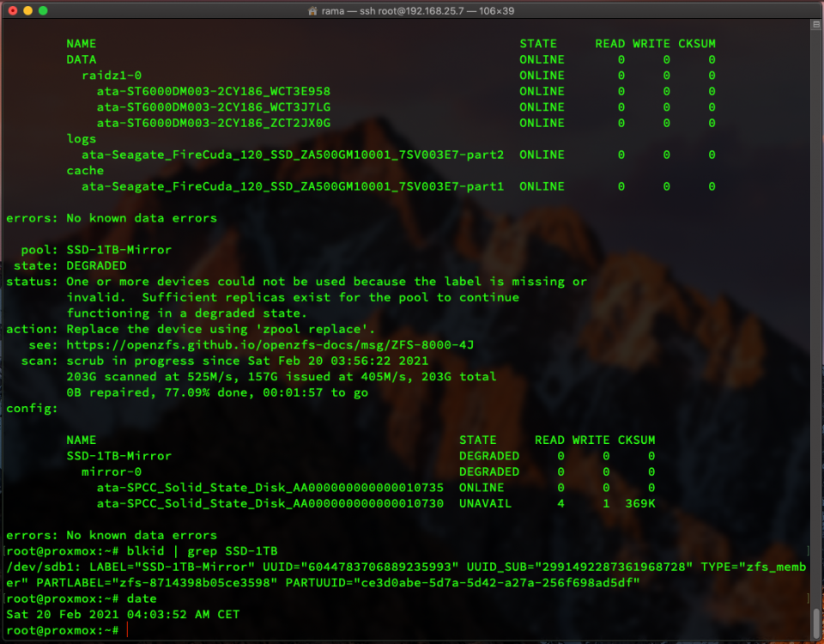Click the CKSUM header of the DATA pool table
824x644 pixels.
point(697,44)
